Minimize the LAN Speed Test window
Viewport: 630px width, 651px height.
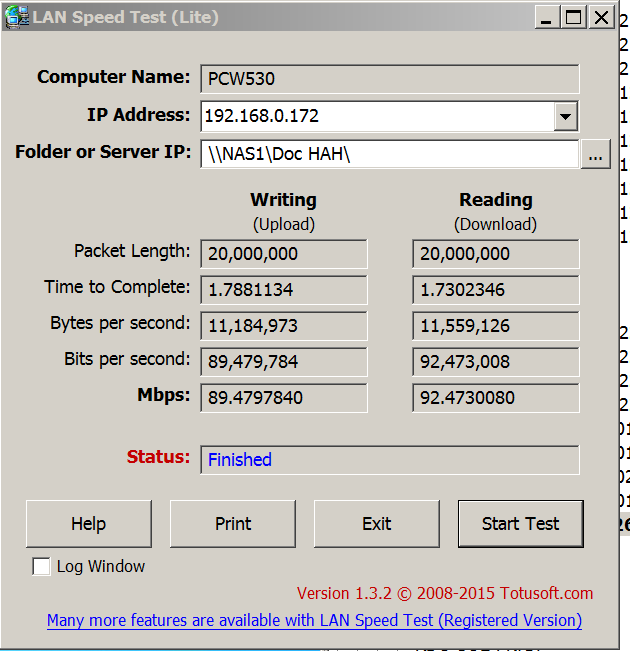pos(546,17)
